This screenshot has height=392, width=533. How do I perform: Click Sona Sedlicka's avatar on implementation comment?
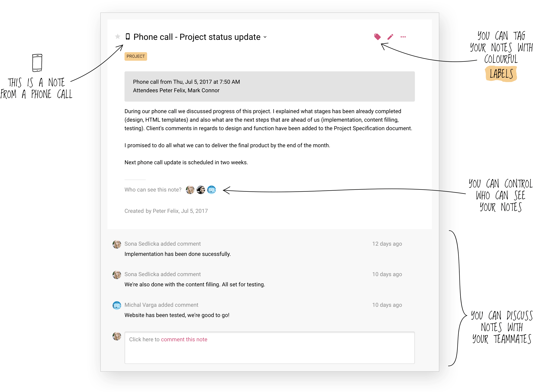117,244
